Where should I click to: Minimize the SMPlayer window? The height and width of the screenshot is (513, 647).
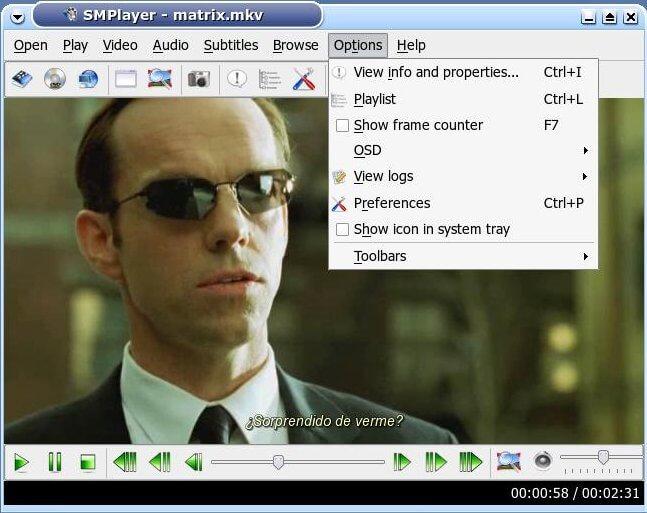click(588, 17)
